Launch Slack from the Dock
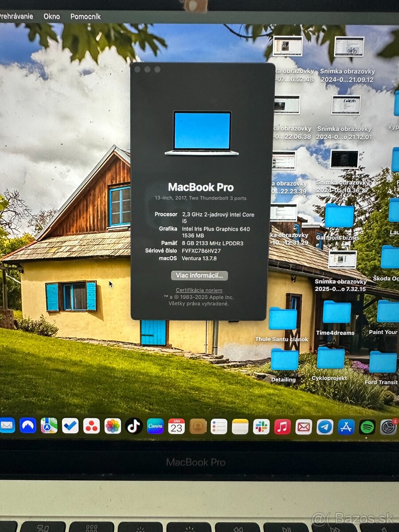 tap(262, 427)
